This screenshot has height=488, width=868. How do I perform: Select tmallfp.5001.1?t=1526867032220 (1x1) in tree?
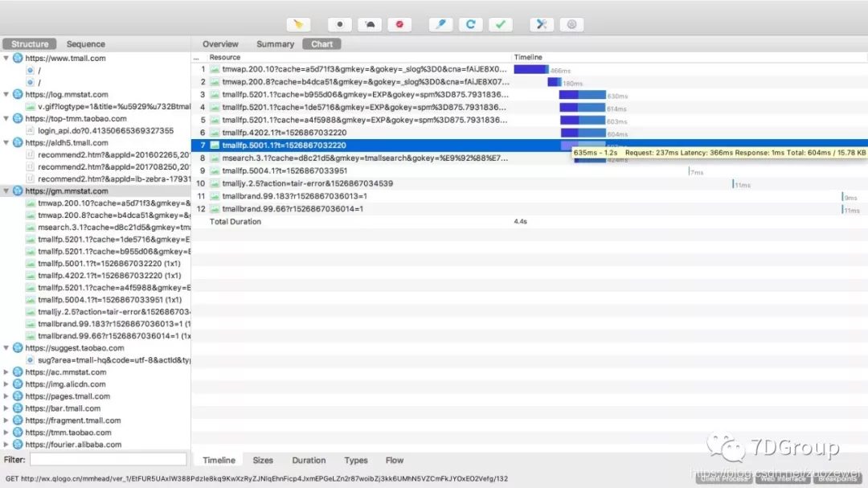pos(109,264)
